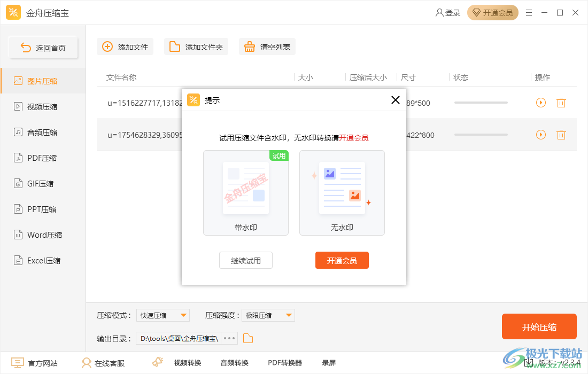Open 音频转换 in the bottom bar

coord(234,363)
